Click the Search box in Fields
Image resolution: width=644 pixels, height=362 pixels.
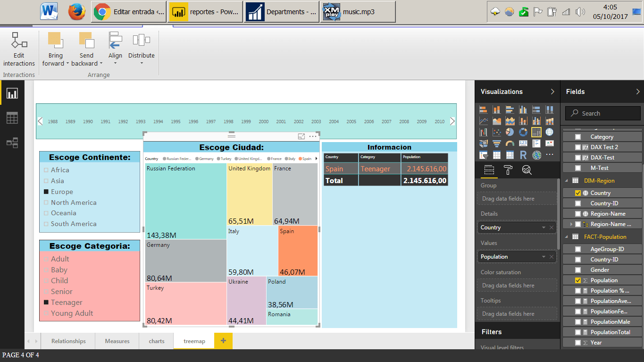coord(603,113)
